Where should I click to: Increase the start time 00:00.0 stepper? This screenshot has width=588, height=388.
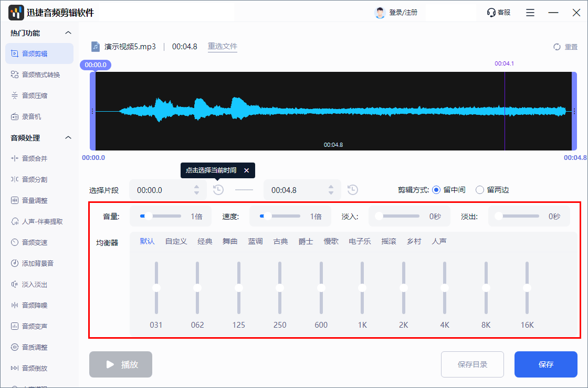pos(196,187)
